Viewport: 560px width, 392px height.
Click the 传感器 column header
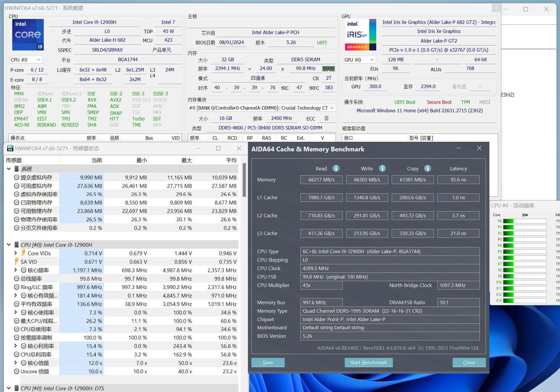click(x=32, y=160)
